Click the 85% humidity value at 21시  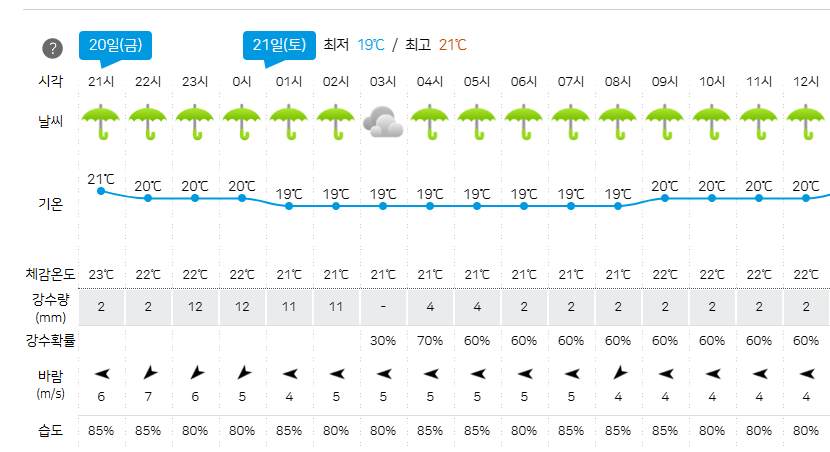(101, 431)
